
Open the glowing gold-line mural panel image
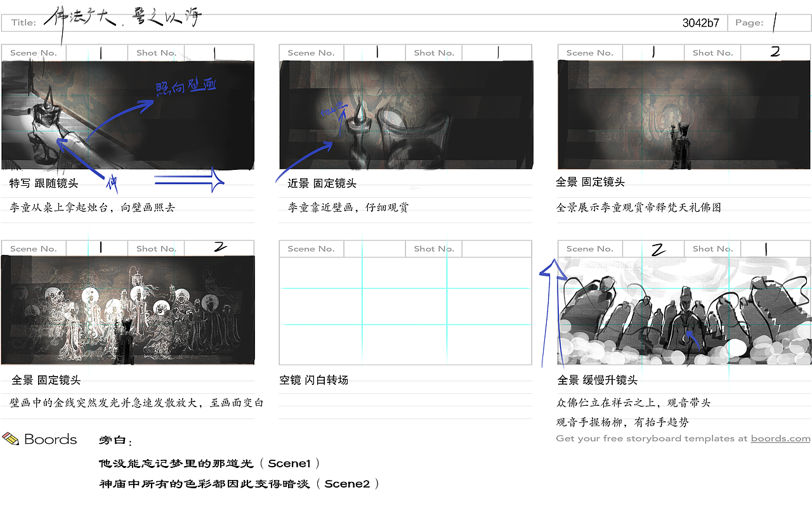128,310
